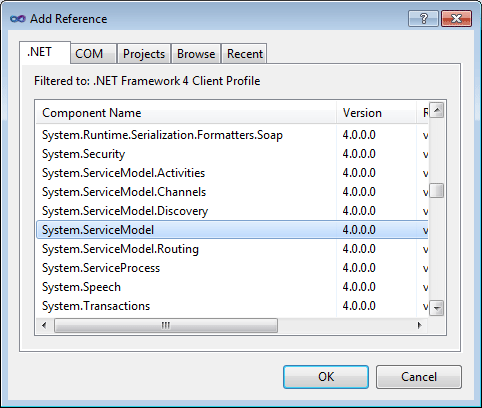This screenshot has height=408, width=482.
Task: Select the System.Speech component
Action: [x=232, y=287]
